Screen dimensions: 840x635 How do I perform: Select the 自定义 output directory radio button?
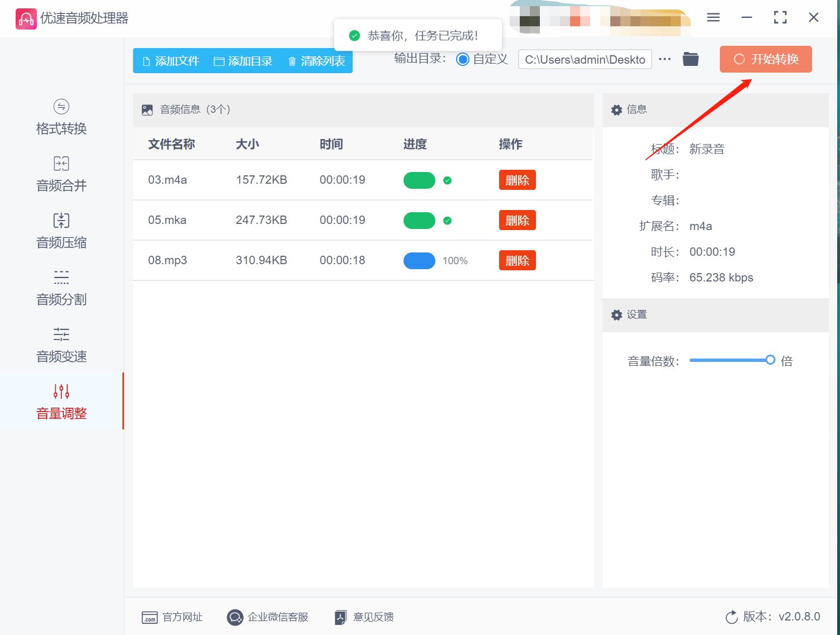462,59
